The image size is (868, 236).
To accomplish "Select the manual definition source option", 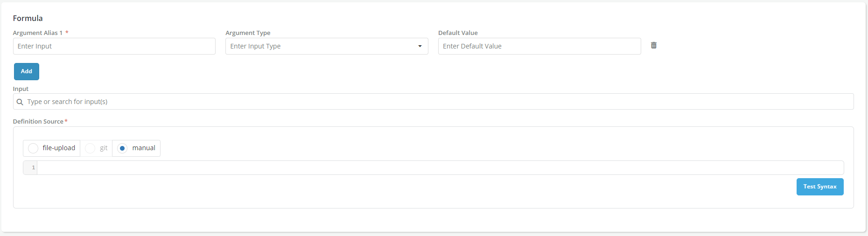I will (x=122, y=148).
